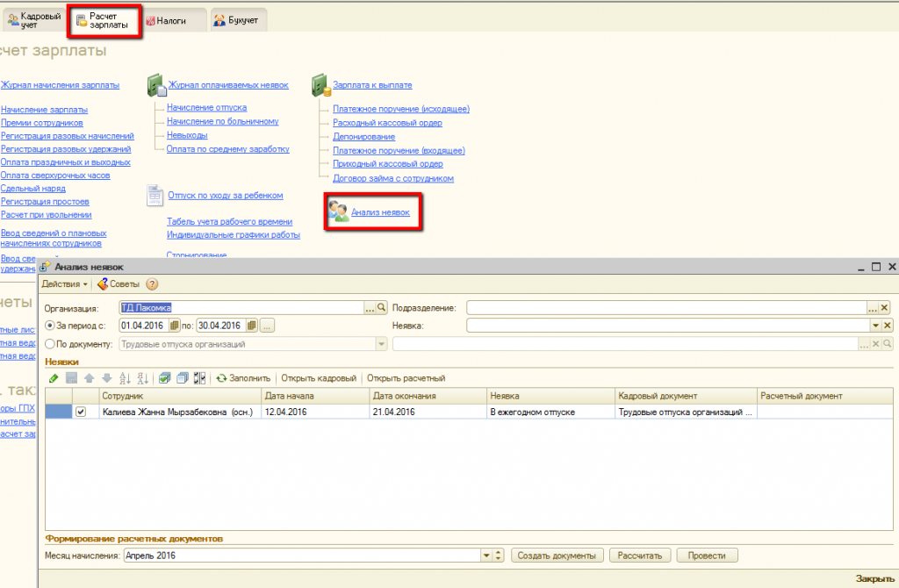Click the sort descending icon in Неявки toolbar
The height and width of the screenshot is (588, 899).
[x=143, y=378]
